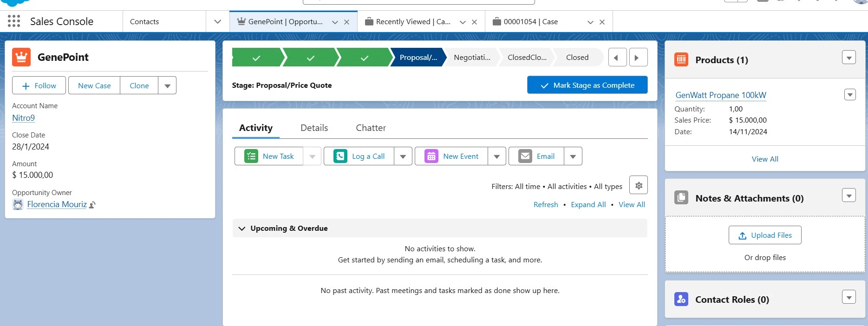The width and height of the screenshot is (868, 326).
Task: Open navigation menu dropdown beside Contacts
Action: click(217, 22)
